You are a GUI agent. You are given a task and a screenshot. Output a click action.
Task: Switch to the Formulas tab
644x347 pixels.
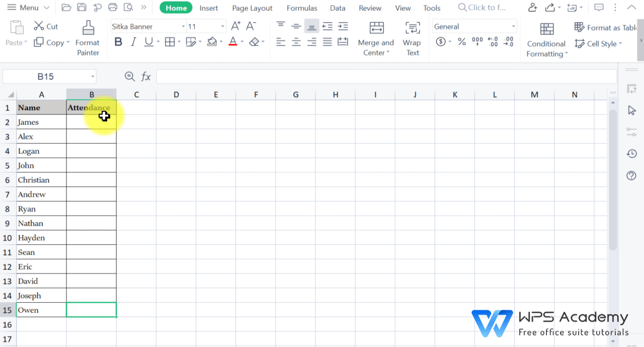pyautogui.click(x=302, y=8)
